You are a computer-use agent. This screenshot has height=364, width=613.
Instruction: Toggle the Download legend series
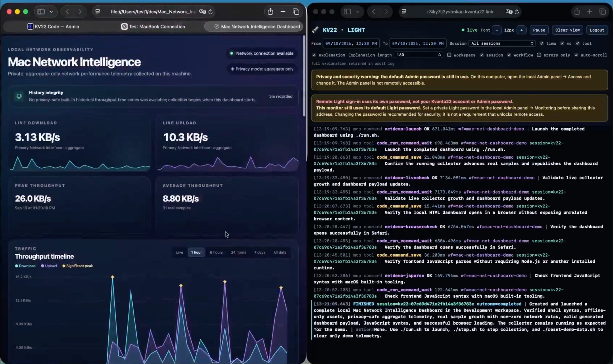[x=25, y=266]
